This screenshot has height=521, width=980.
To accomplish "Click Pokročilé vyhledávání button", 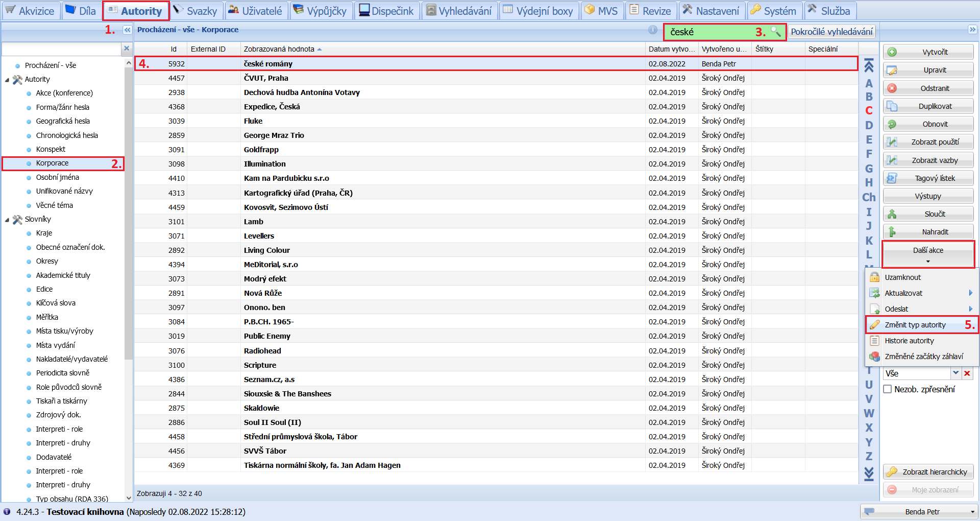I will point(831,32).
